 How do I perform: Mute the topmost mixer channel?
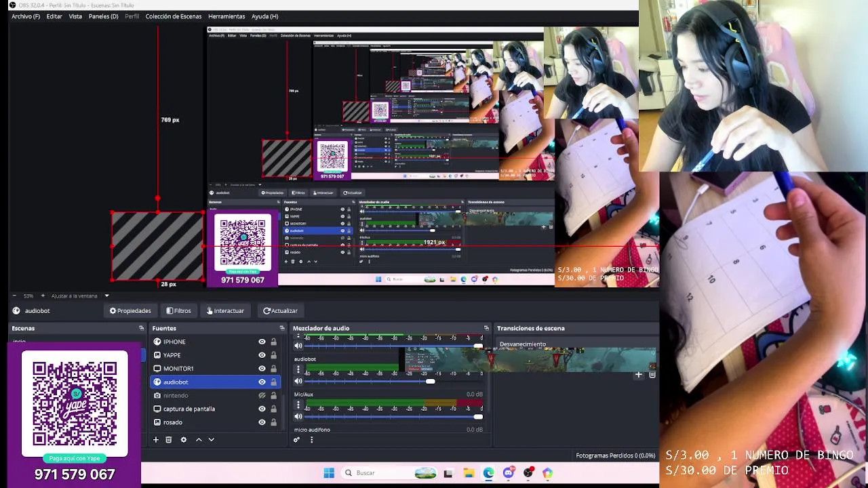tap(298, 346)
